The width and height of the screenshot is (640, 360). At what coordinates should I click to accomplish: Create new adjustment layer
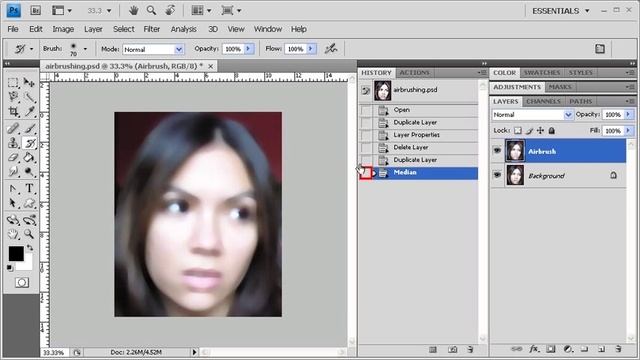click(568, 349)
